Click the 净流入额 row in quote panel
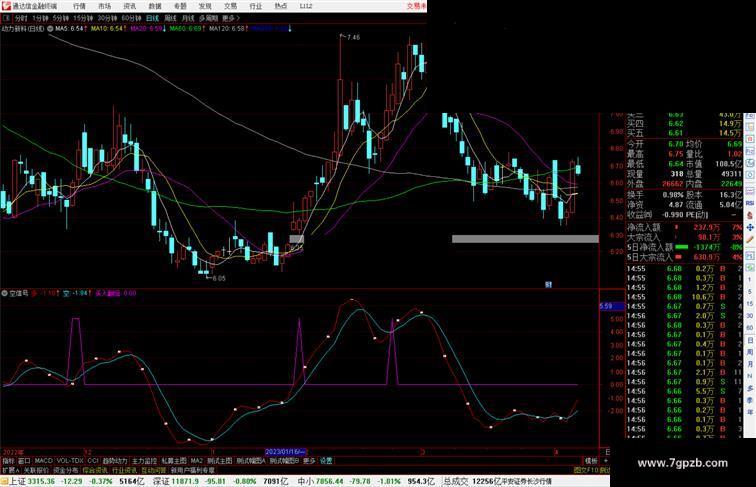Image resolution: width=756 pixels, height=487 pixels. click(684, 227)
